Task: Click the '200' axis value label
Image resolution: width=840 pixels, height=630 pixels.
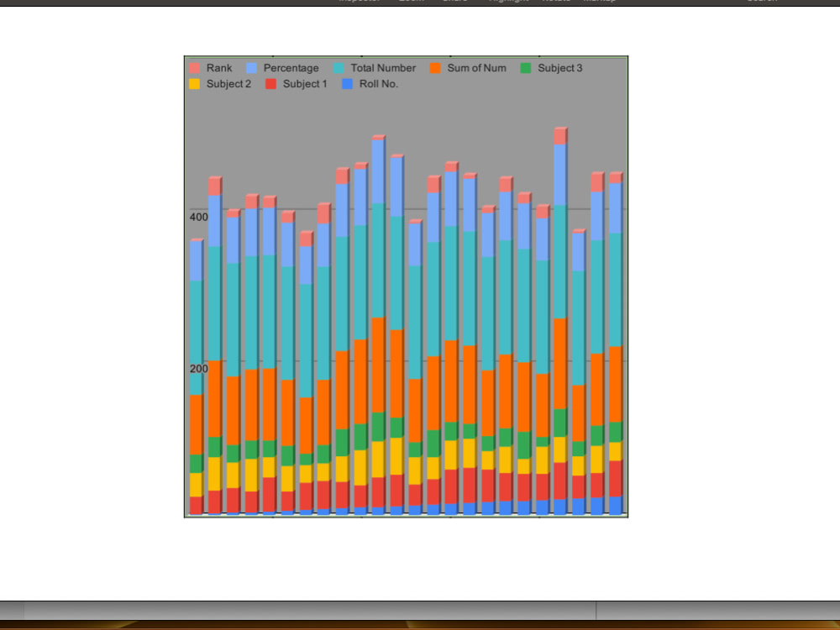Action: (199, 369)
